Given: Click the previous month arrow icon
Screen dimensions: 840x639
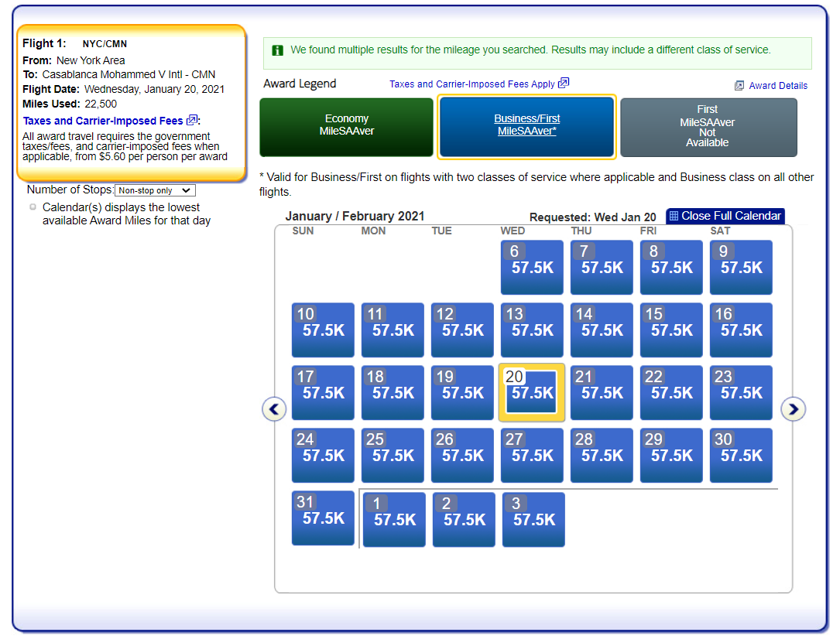Looking at the screenshot, I should pyautogui.click(x=274, y=409).
